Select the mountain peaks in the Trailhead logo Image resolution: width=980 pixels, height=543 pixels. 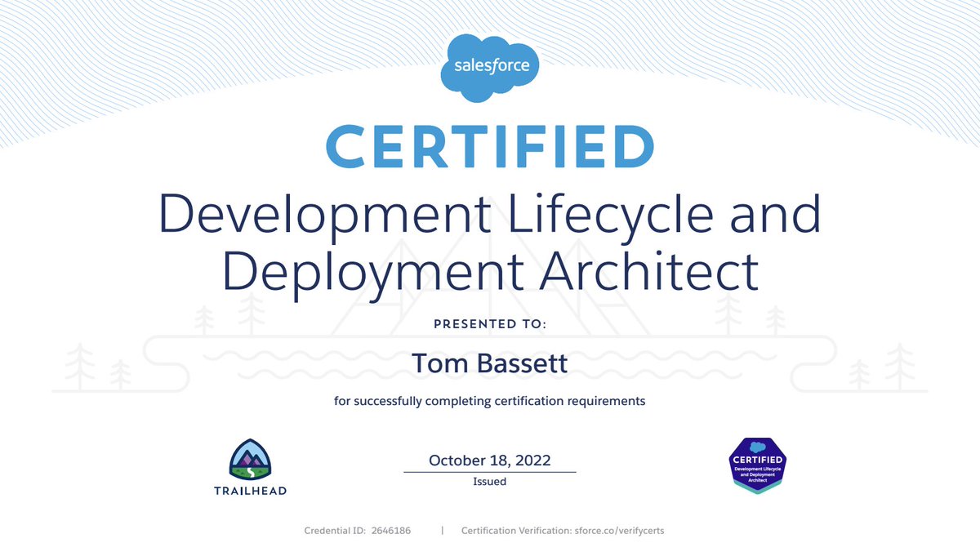tap(249, 456)
